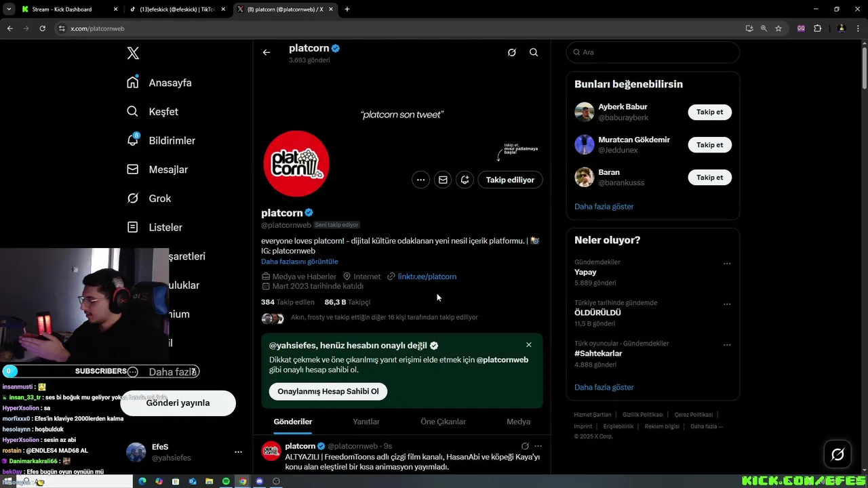Click Daha fazlasını görüntüle bio link
The width and height of the screenshot is (868, 488).
tap(299, 262)
